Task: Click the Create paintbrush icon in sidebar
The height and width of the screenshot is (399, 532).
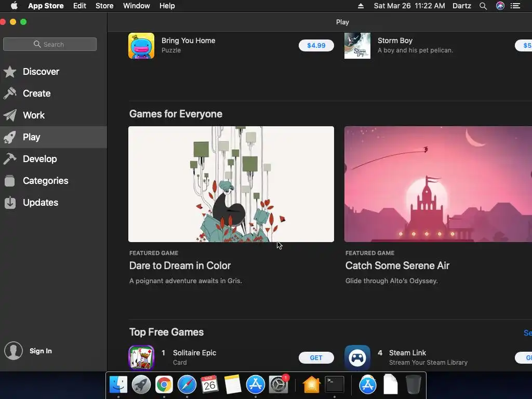Action: pos(10,94)
